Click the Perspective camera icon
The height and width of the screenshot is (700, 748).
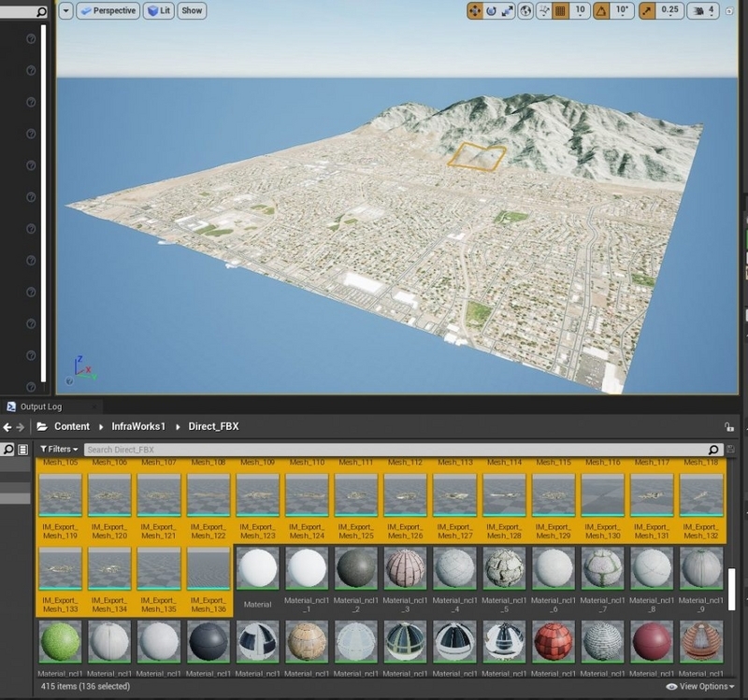pos(86,10)
